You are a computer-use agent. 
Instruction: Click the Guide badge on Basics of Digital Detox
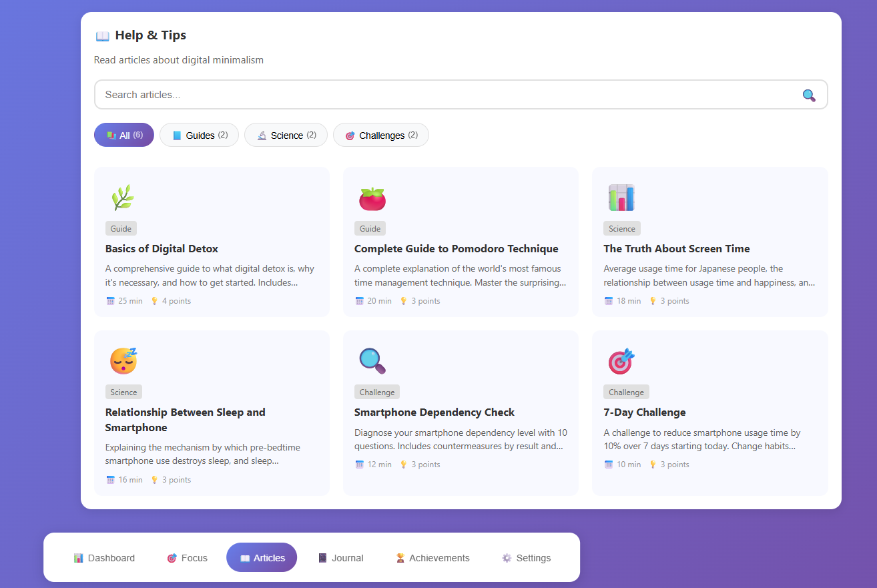120,228
